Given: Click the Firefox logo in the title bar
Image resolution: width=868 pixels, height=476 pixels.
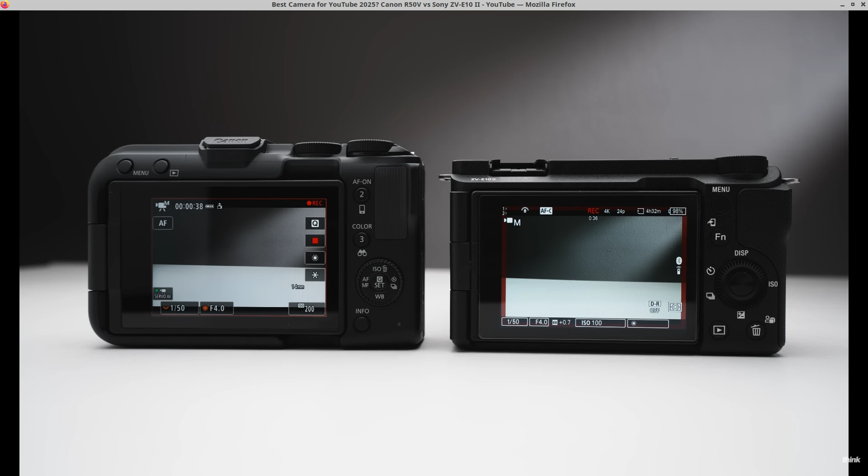Looking at the screenshot, I should pyautogui.click(x=5, y=5).
